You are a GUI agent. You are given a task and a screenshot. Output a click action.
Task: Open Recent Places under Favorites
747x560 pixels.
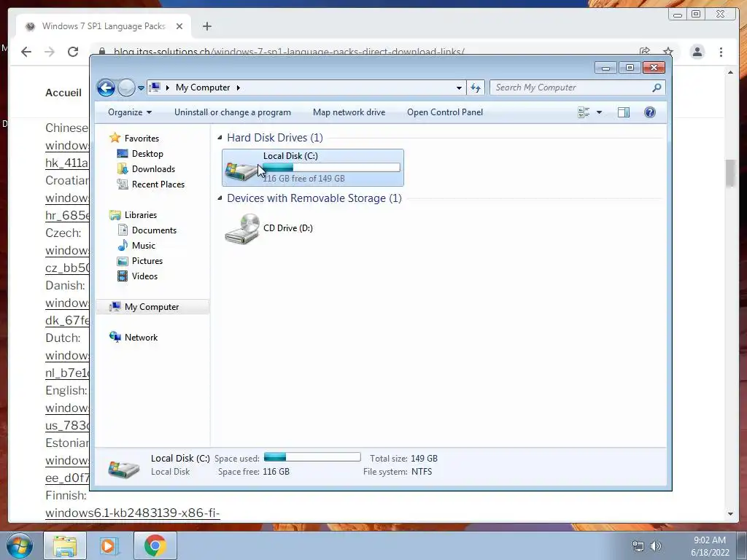tap(158, 184)
